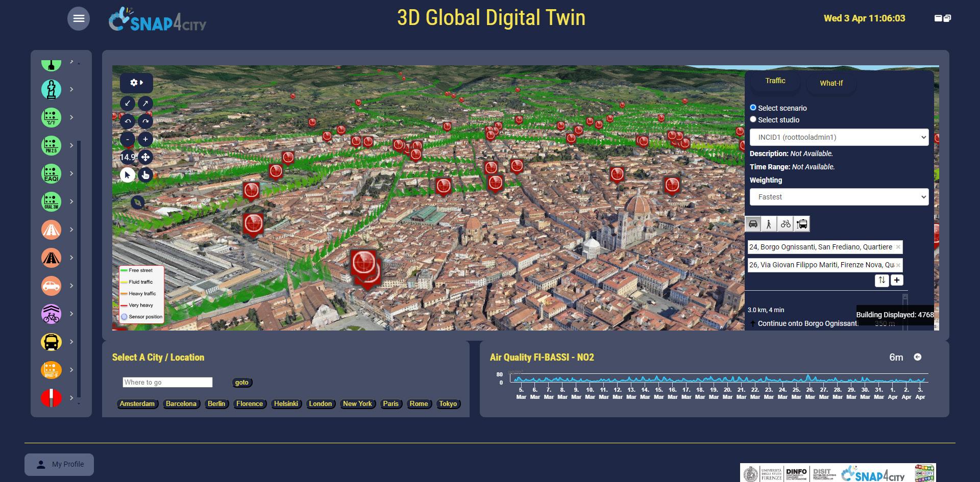Go to New York city

(x=357, y=404)
